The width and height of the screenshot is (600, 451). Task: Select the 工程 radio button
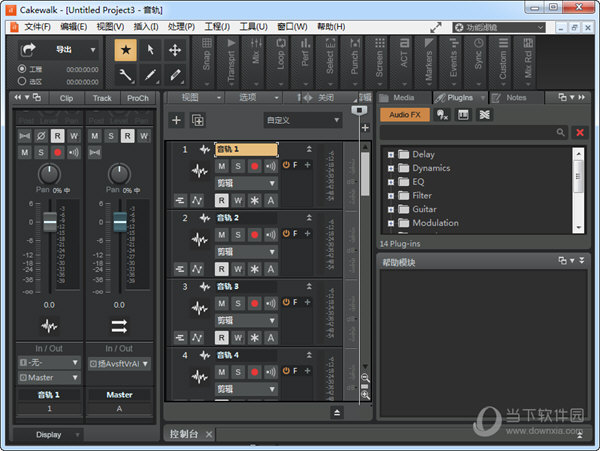pyautogui.click(x=22, y=69)
